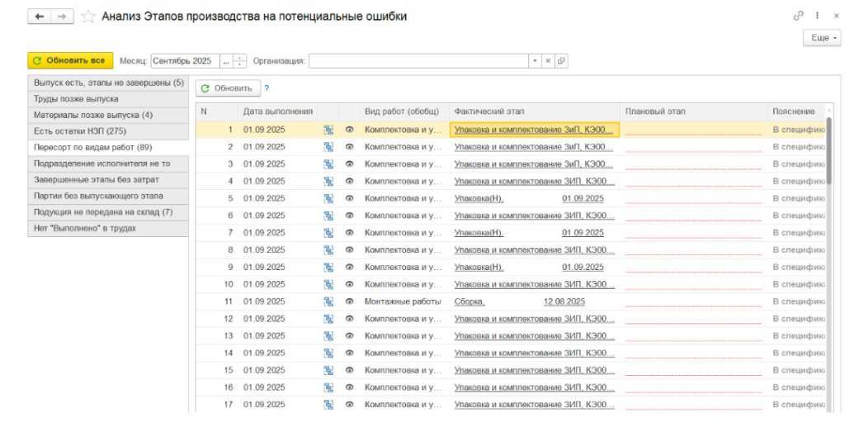The height and width of the screenshot is (432, 868).
Task: Select tab Материалы позже выпуска (4)
Action: point(108,115)
